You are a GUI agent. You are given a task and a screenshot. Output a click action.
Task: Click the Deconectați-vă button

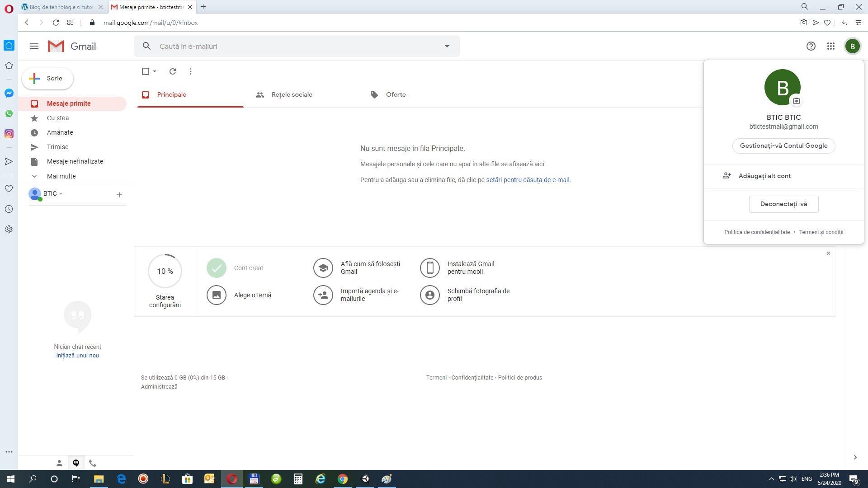click(783, 204)
